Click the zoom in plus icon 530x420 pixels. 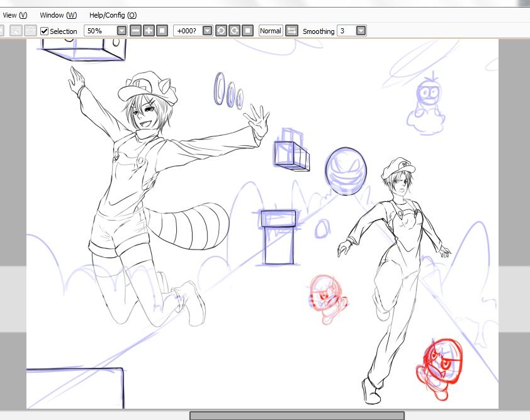point(149,31)
